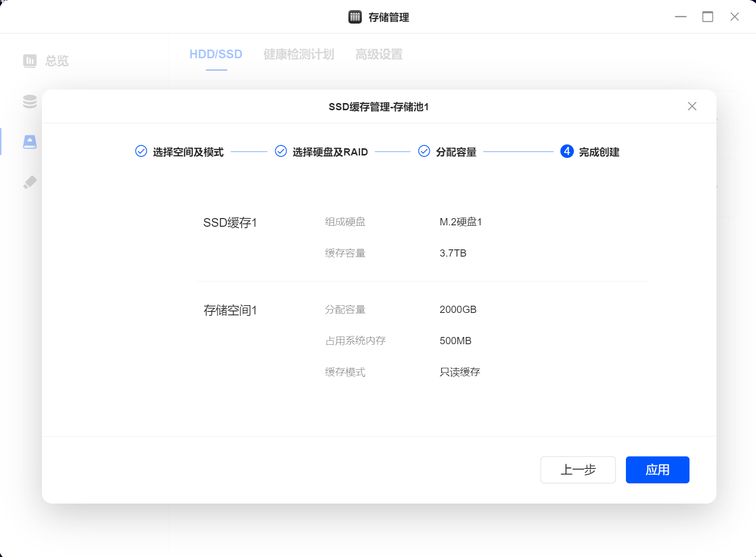Viewport: 756px width, 557px height.
Task: Maximize the 存储管理 window
Action: [707, 17]
